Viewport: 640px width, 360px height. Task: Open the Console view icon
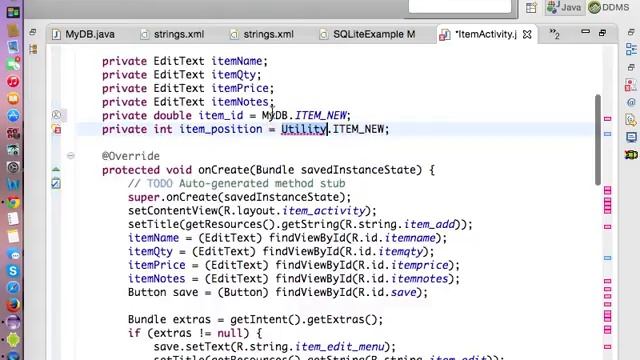[x=631, y=138]
